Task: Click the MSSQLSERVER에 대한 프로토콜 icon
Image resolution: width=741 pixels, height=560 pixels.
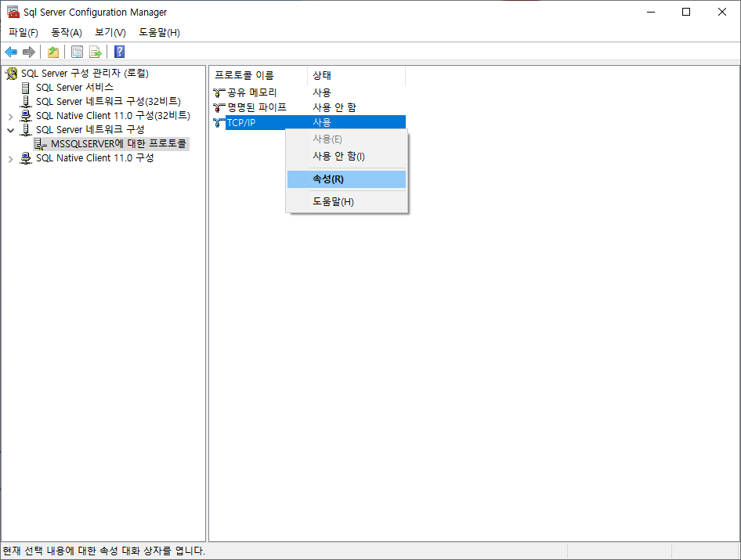Action: click(x=41, y=144)
